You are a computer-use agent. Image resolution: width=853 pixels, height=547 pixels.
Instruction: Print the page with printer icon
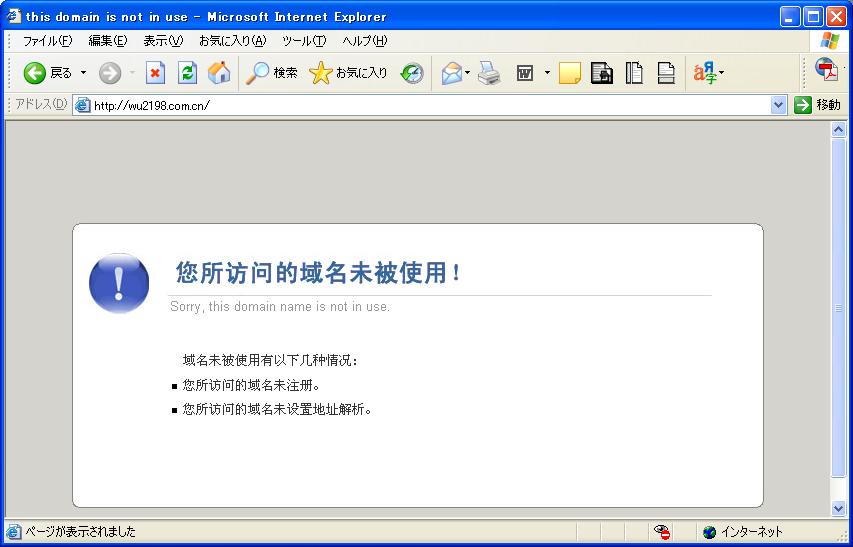[x=489, y=73]
